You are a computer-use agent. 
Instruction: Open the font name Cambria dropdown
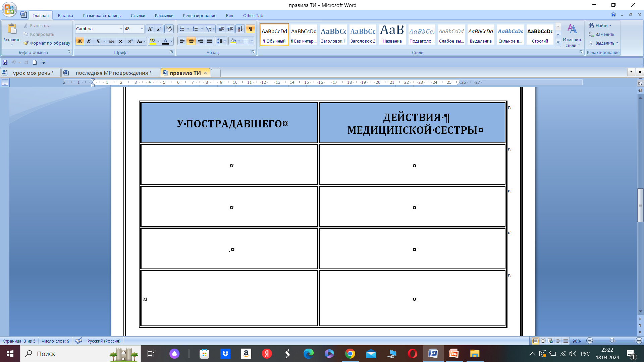121,29
